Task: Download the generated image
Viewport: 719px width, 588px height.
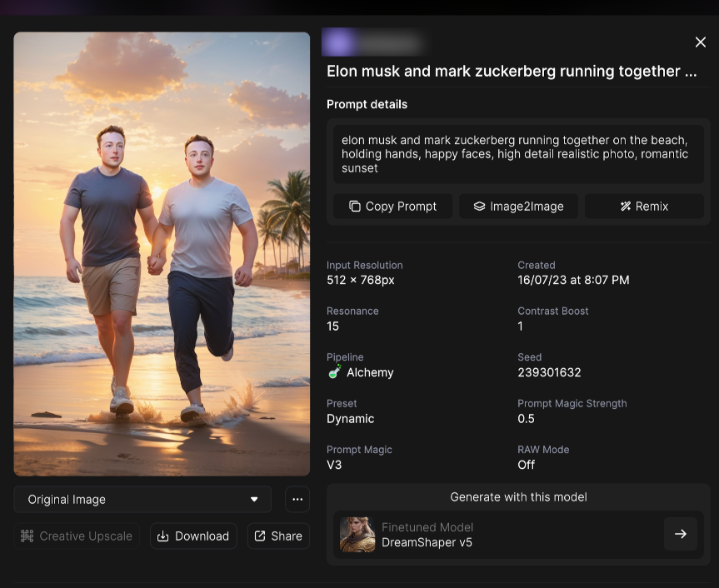Action: tap(193, 536)
